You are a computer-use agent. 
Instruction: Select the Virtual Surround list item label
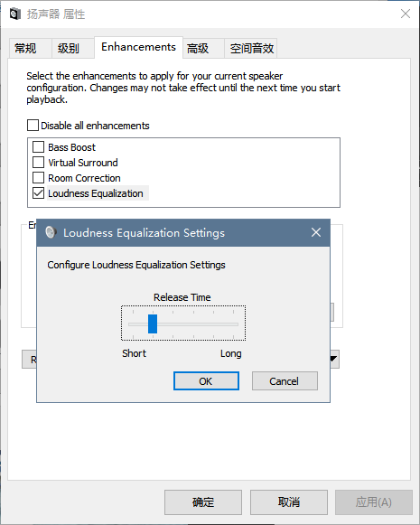(x=83, y=163)
